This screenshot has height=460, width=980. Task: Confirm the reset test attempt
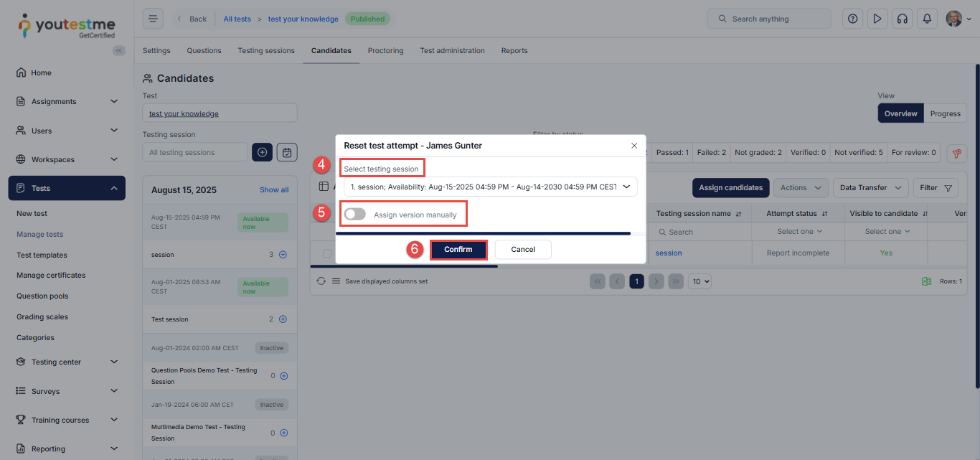458,250
